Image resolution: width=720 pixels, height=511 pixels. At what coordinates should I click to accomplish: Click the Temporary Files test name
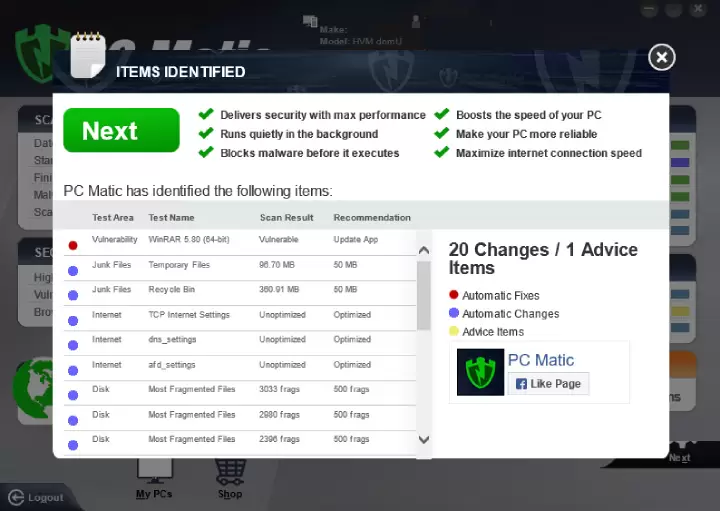(x=179, y=264)
